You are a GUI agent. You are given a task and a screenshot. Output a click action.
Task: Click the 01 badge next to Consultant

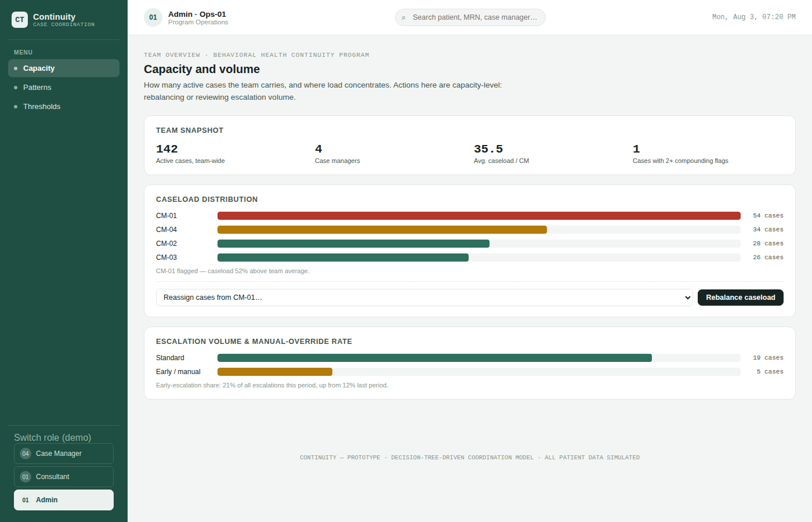tap(26, 477)
